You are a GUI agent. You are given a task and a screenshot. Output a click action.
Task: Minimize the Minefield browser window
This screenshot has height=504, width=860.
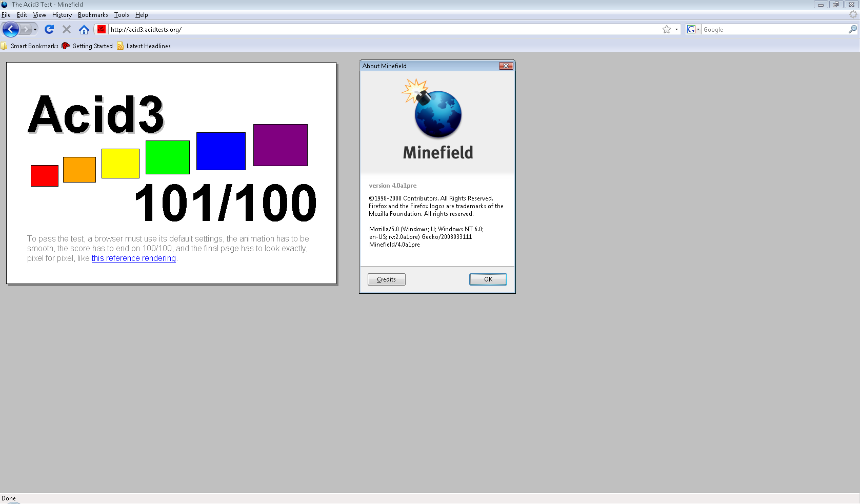821,5
